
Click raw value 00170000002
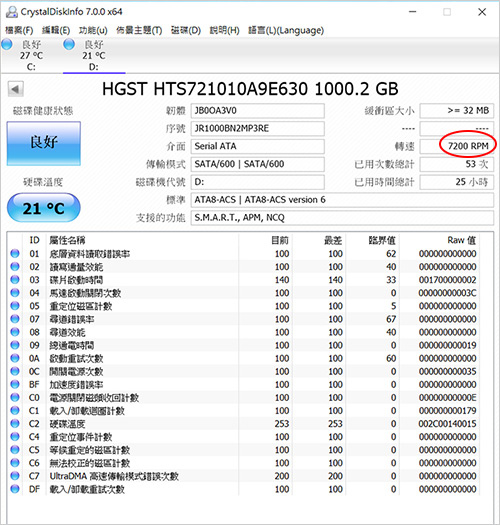click(447, 280)
